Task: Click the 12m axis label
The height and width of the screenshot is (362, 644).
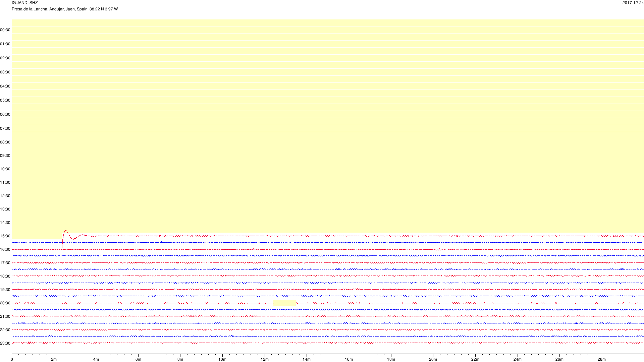Action: 265,359
